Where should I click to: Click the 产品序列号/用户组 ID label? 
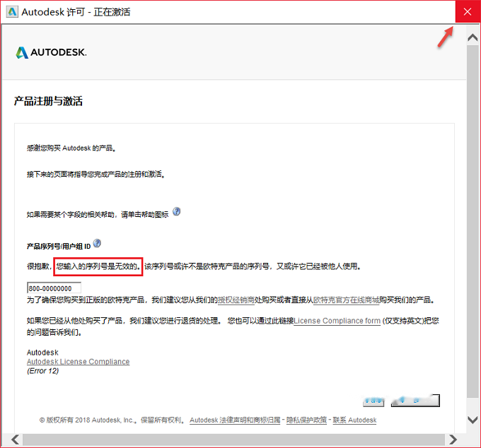click(59, 247)
